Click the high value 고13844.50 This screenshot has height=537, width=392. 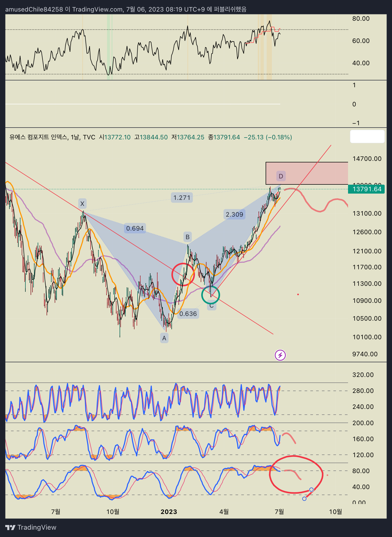(151, 137)
